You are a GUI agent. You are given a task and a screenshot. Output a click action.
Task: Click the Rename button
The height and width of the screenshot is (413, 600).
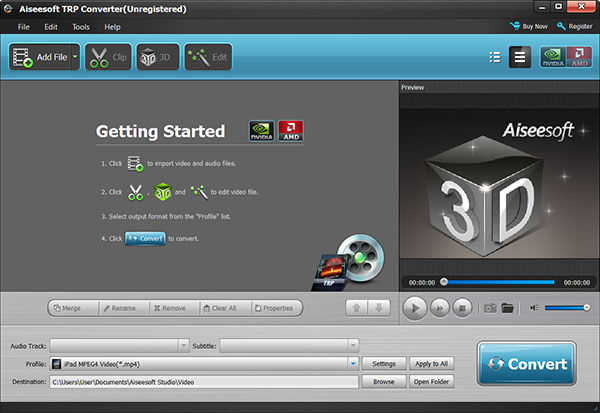tap(124, 308)
